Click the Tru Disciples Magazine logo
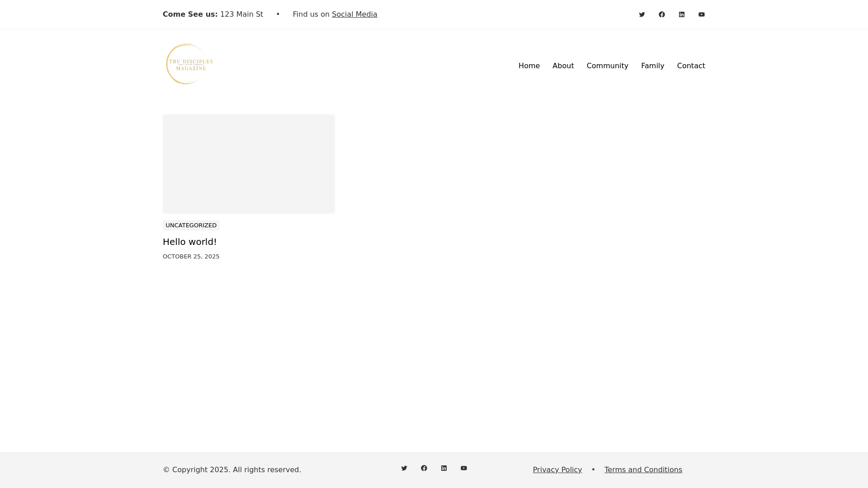 (x=189, y=64)
